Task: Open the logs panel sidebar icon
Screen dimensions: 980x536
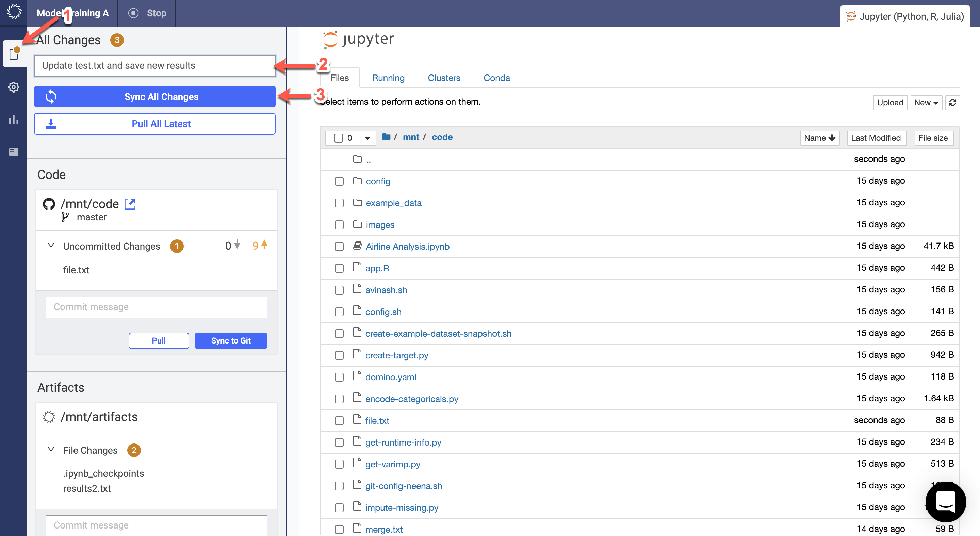Action: pos(14,152)
